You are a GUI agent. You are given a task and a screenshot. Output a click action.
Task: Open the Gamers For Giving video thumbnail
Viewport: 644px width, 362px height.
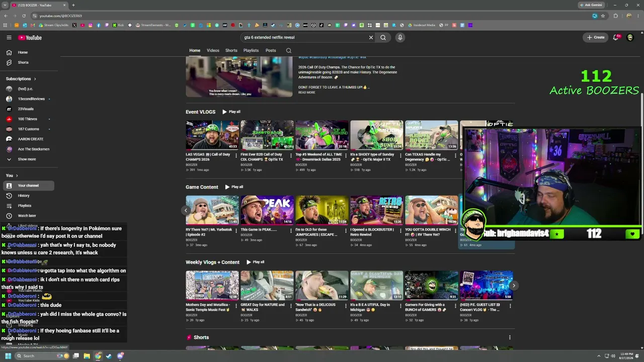pos(432,285)
